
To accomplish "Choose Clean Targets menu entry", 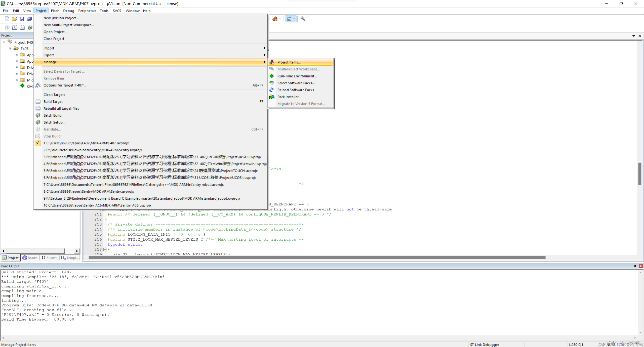I will (150, 95).
